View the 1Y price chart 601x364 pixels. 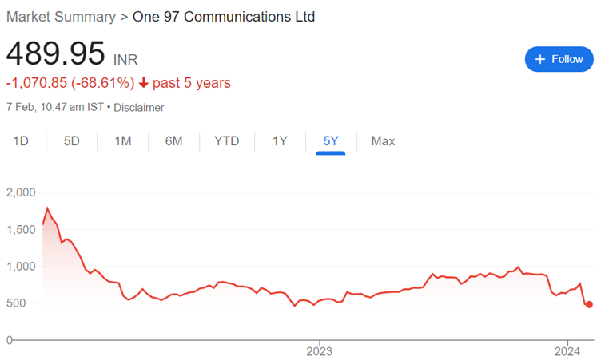click(x=280, y=141)
